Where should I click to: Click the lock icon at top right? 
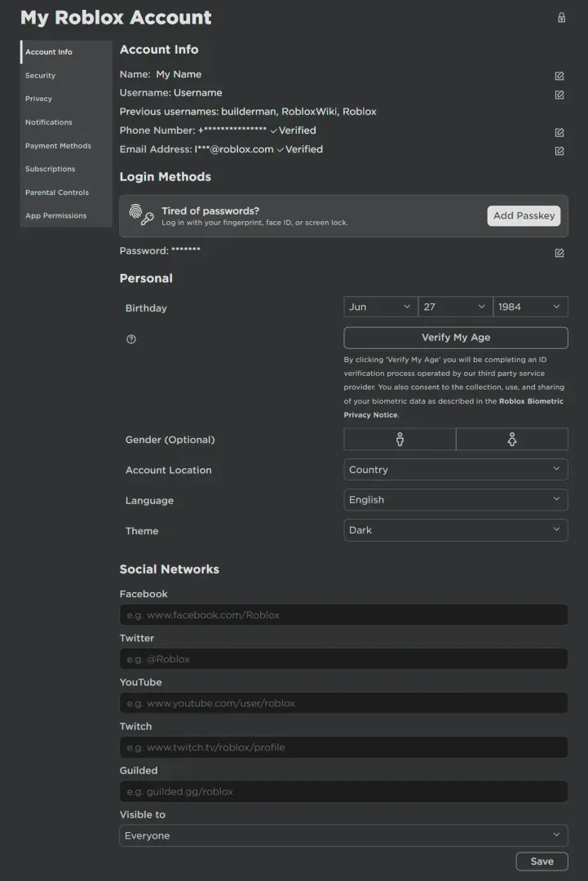tap(563, 16)
